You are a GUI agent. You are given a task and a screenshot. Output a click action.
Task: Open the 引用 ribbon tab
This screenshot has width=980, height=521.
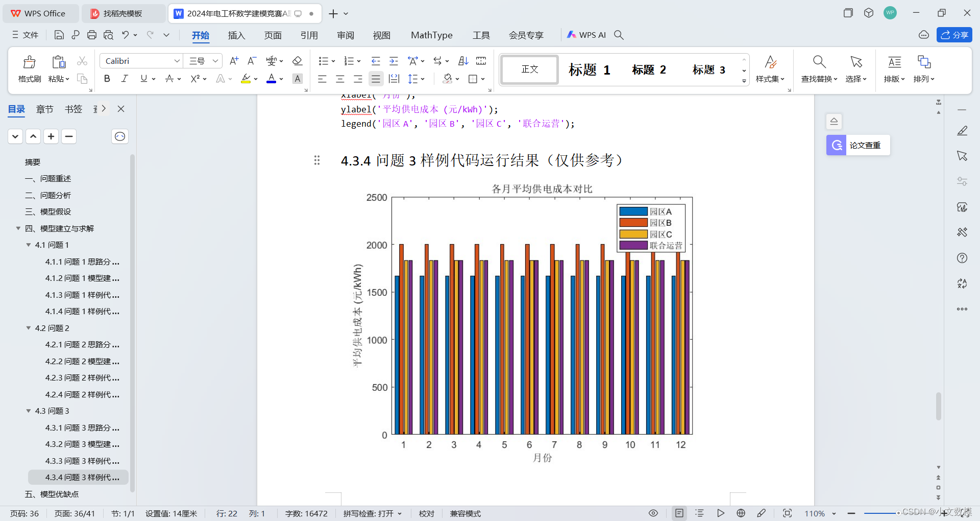309,35
